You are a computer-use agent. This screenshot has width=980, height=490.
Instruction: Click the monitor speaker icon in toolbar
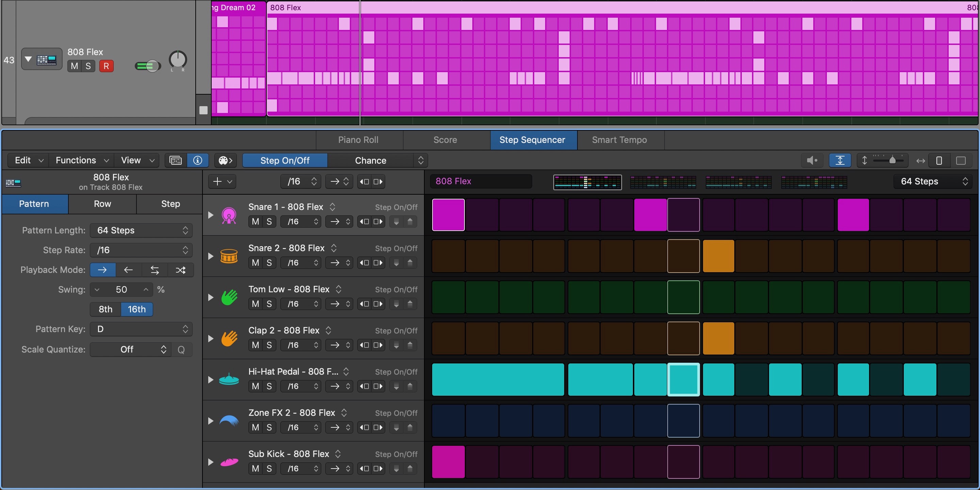point(812,160)
